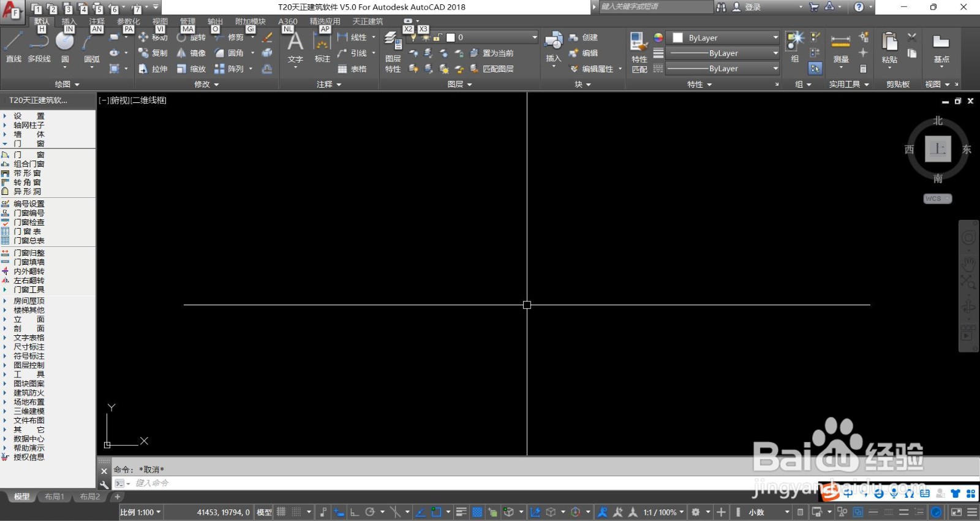Toggle transparency display in status bar
The height and width of the screenshot is (521, 980).
[477, 512]
